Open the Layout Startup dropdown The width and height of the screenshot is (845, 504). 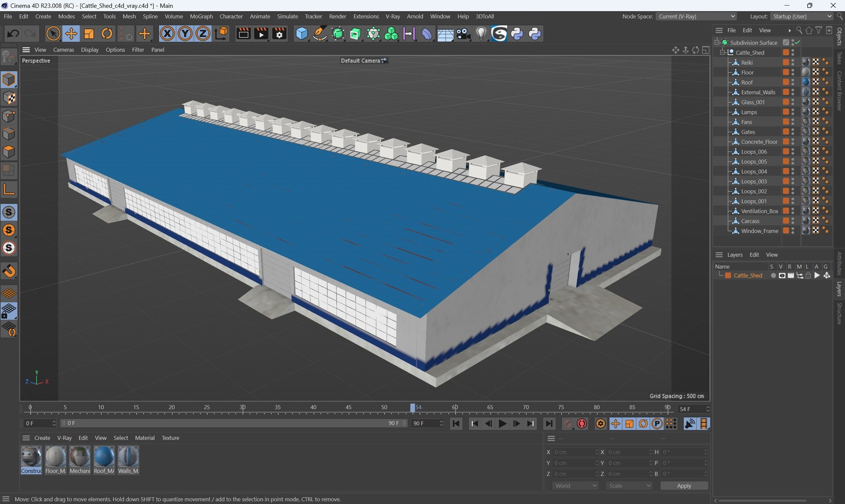(802, 16)
